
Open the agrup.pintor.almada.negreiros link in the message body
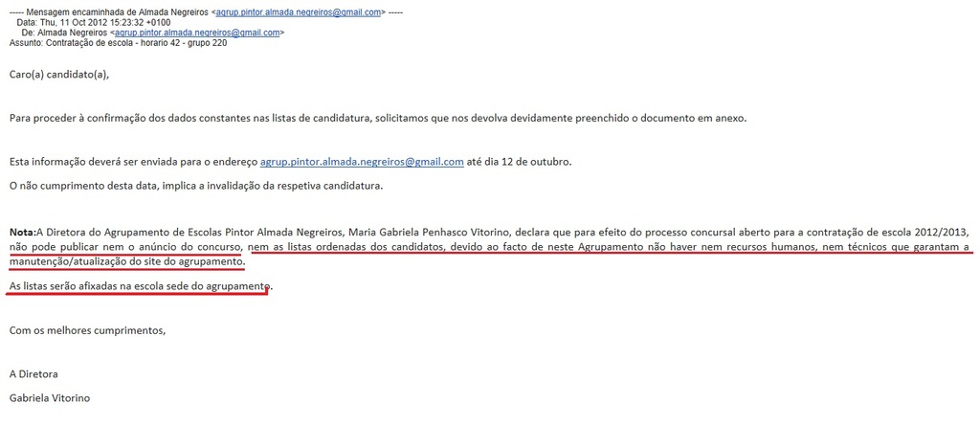click(x=362, y=162)
